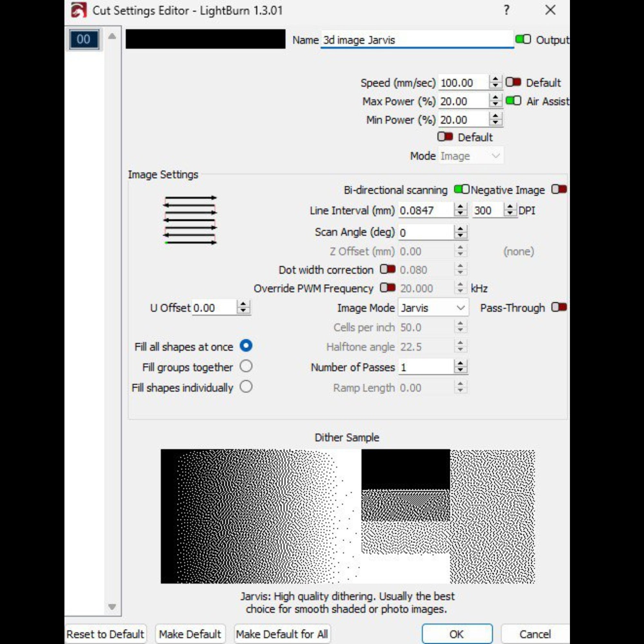Open the Image Mode dropdown showing Jarvis

pos(433,308)
